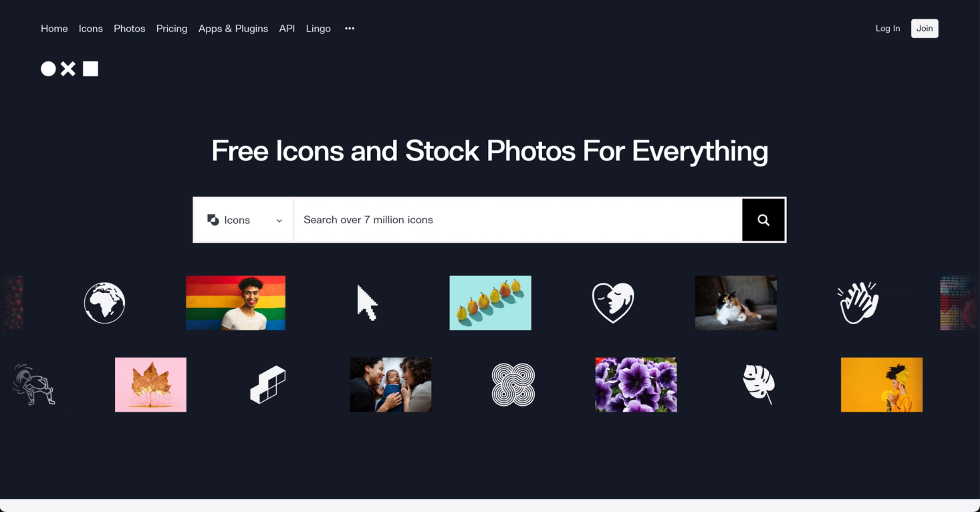
Task: Select the globe icon showing Africa
Action: 104,303
